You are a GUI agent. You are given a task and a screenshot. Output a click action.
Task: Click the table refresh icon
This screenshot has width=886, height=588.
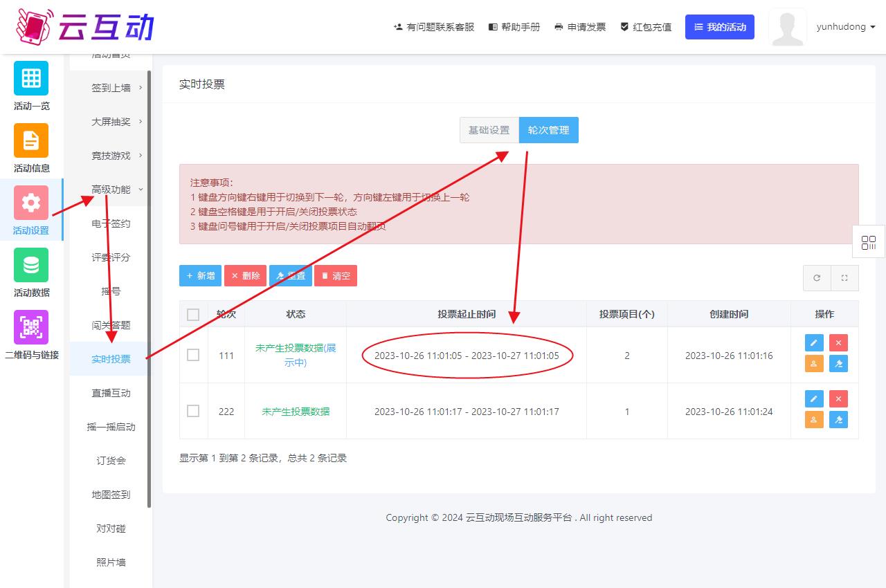pyautogui.click(x=817, y=278)
